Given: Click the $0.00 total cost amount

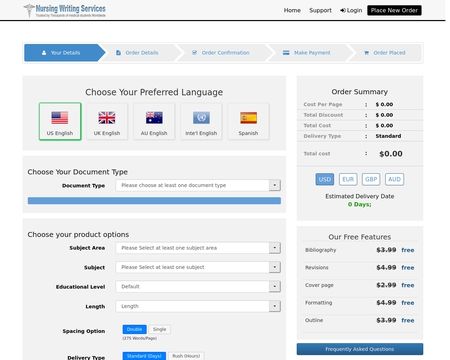Looking at the screenshot, I should point(391,154).
